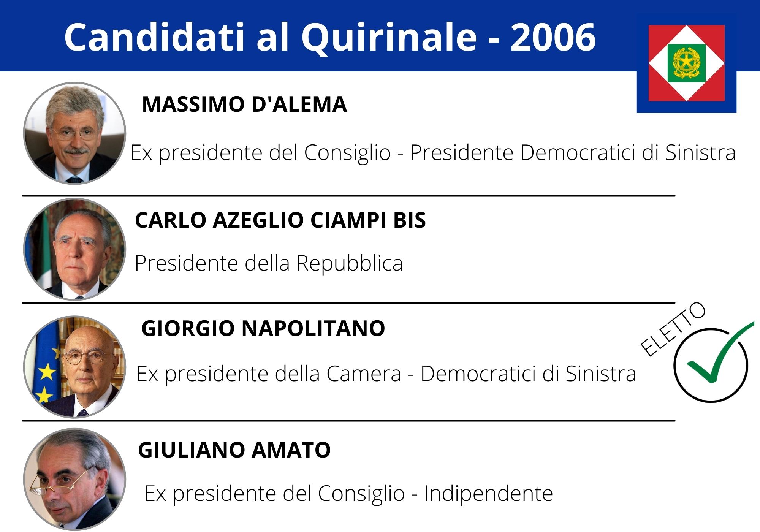Click the word 'Candidati' in the title
This screenshot has height=532, width=760.
click(154, 37)
